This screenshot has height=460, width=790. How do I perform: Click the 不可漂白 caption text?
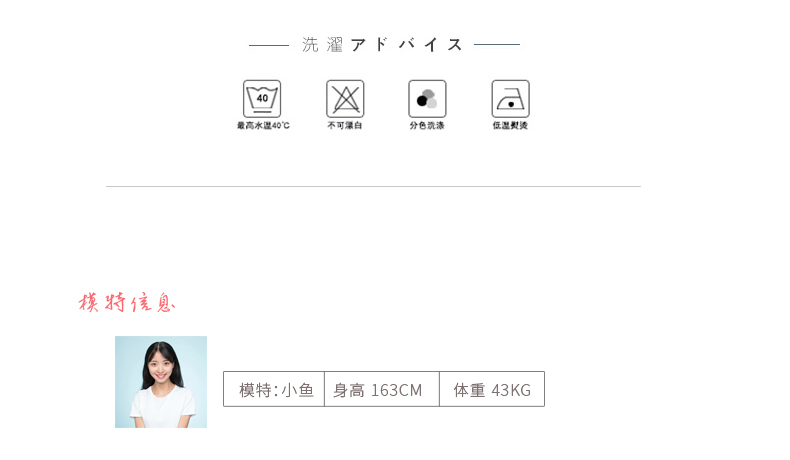point(345,125)
